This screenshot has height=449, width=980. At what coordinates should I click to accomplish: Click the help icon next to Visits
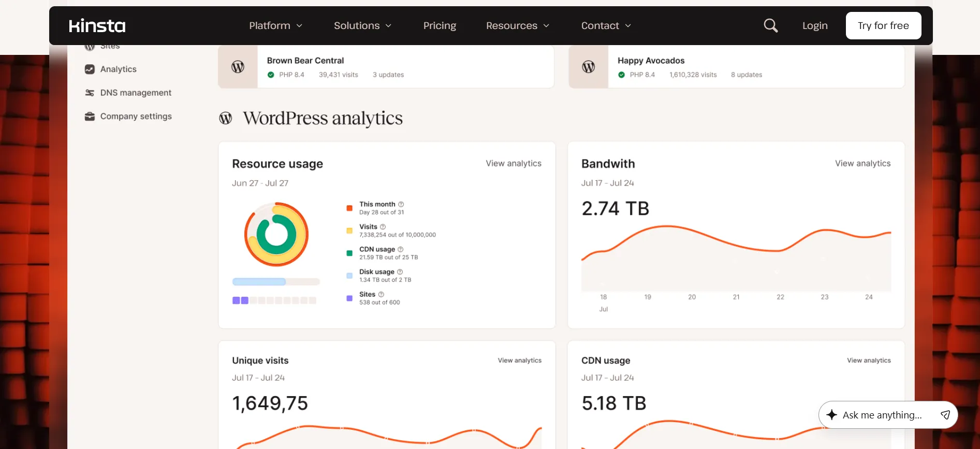(383, 227)
